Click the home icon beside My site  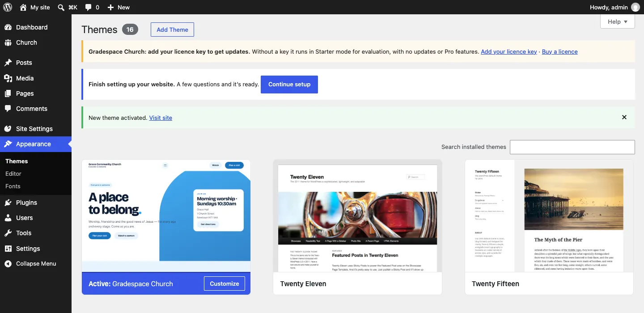tap(23, 7)
